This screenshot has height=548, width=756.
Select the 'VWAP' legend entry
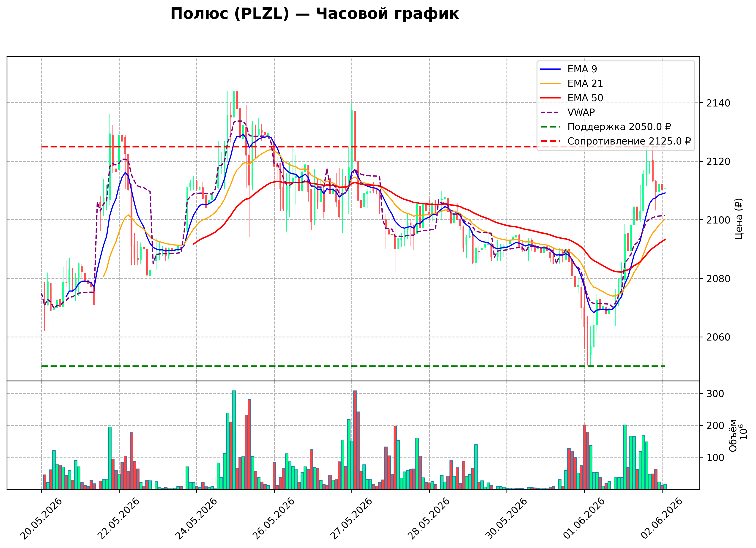point(567,112)
